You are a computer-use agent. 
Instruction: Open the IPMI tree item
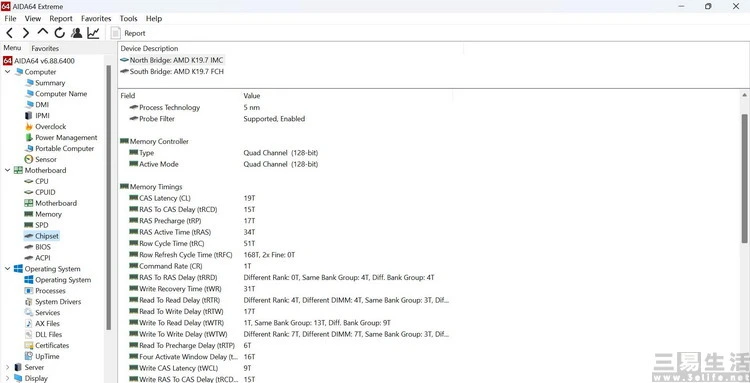pyautogui.click(x=37, y=116)
